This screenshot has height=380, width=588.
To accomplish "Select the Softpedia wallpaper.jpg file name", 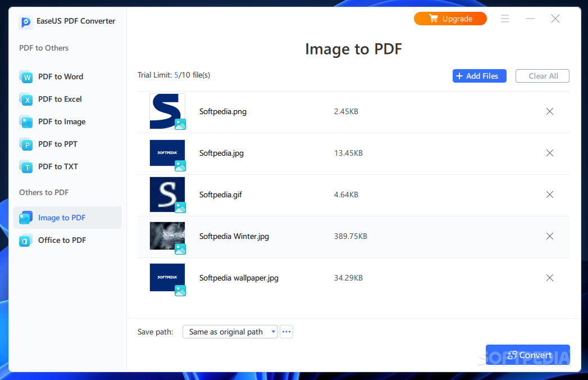I will coord(239,278).
